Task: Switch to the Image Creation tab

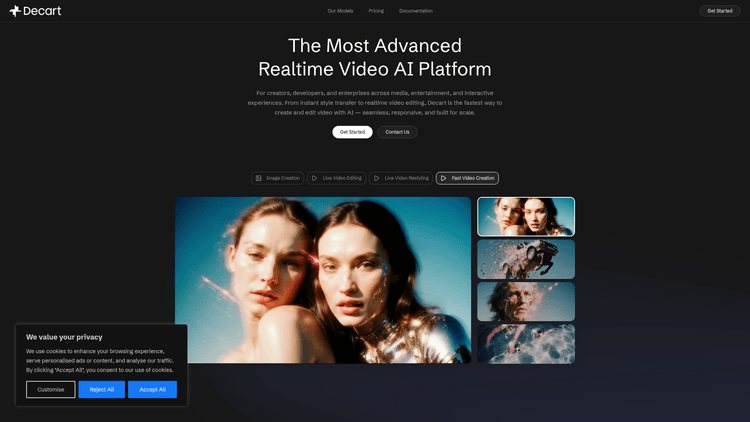Action: 277,178
